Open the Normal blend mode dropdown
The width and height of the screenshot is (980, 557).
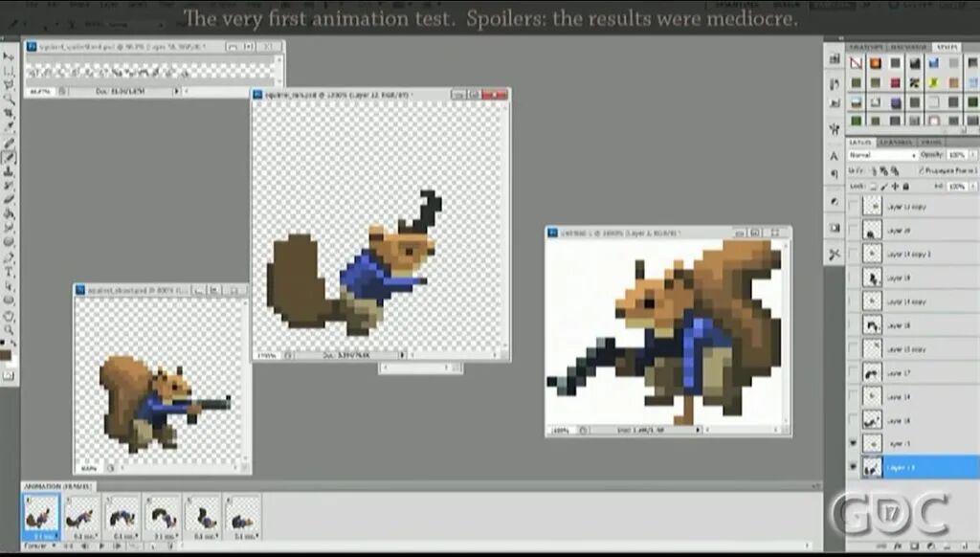point(881,154)
